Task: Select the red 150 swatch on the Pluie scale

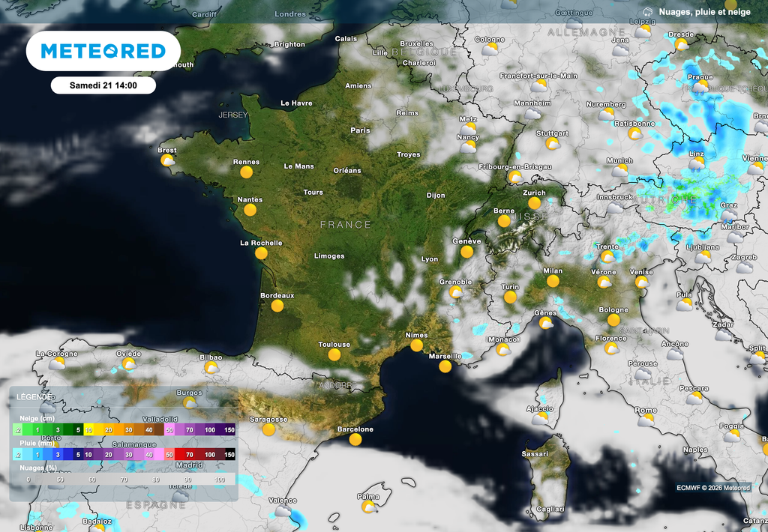Action: click(x=229, y=455)
